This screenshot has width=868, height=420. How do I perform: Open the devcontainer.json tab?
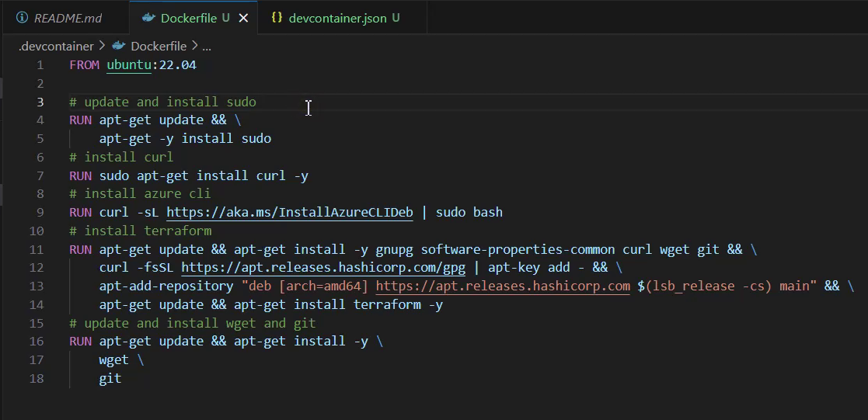(x=337, y=18)
